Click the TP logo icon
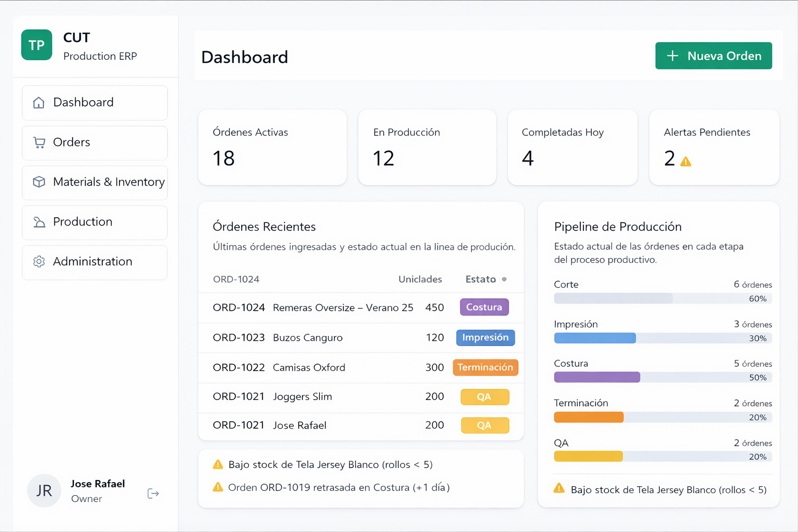Screen dimensions: 798x532 [36, 45]
